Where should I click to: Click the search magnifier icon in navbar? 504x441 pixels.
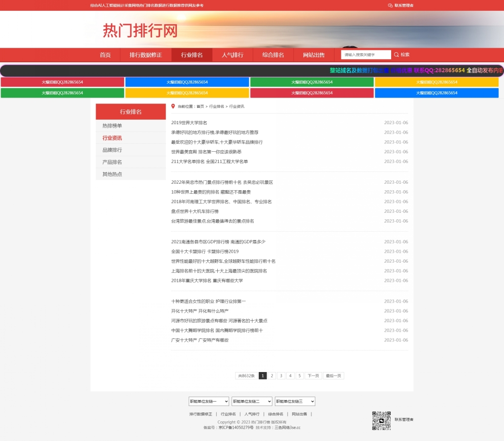pyautogui.click(x=396, y=55)
